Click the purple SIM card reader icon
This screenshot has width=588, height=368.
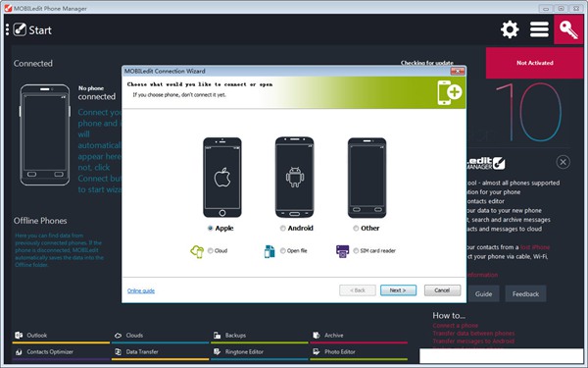click(x=342, y=251)
